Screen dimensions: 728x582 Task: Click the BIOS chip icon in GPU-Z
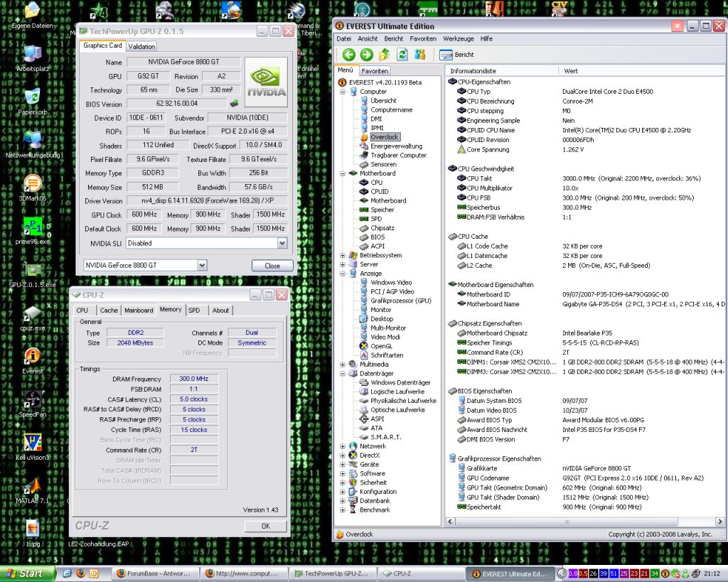click(x=234, y=104)
